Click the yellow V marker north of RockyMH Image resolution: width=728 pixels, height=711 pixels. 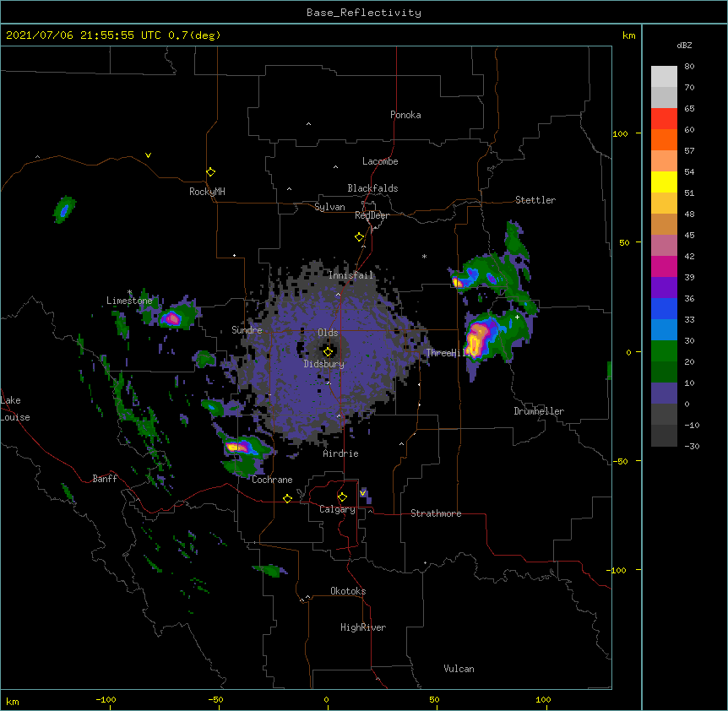click(148, 155)
